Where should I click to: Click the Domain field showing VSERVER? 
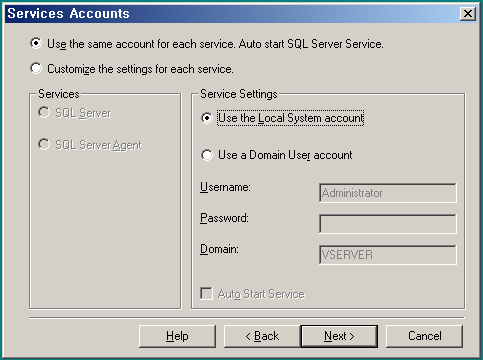point(388,255)
